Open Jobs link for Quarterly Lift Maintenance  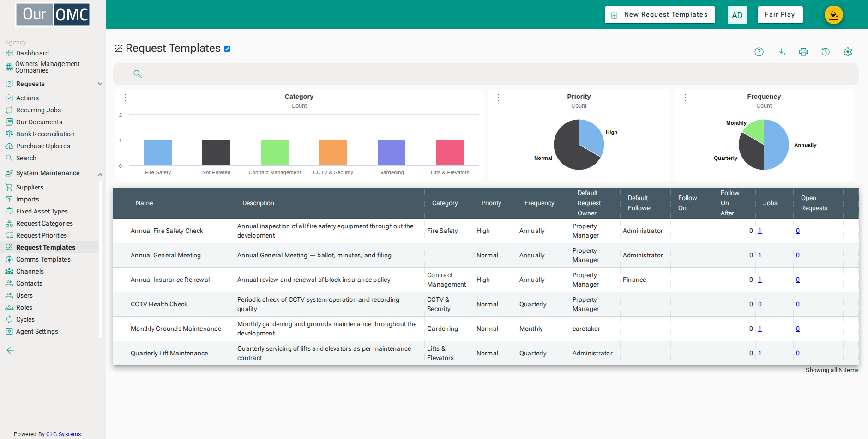point(760,353)
